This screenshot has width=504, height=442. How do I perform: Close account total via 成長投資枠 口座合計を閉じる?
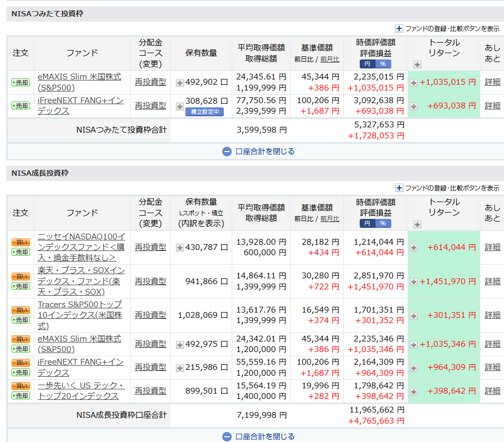click(265, 437)
